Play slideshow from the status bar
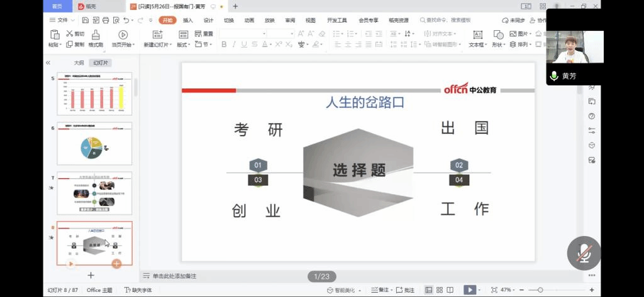 click(x=469, y=290)
